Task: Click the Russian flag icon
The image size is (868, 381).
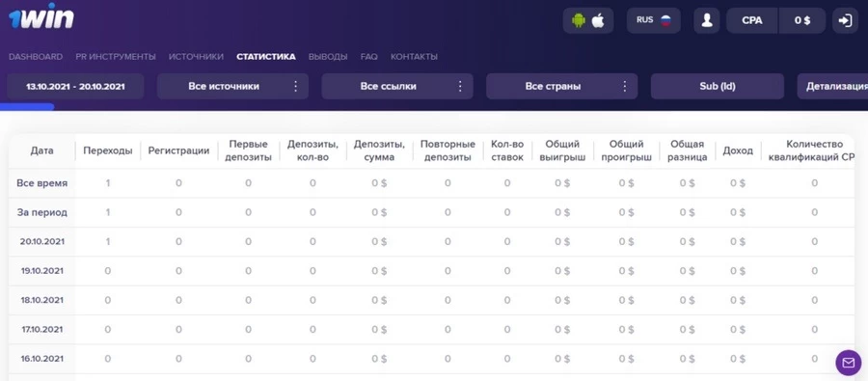Action: (x=665, y=20)
